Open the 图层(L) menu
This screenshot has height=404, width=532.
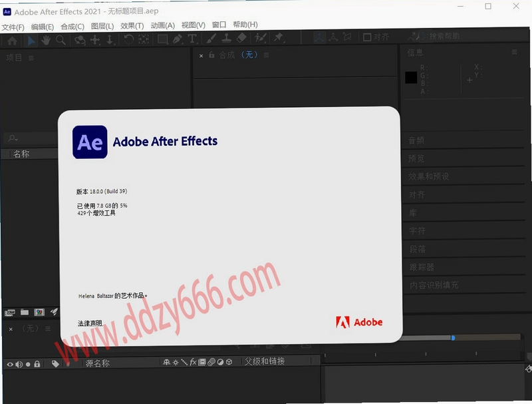point(102,26)
